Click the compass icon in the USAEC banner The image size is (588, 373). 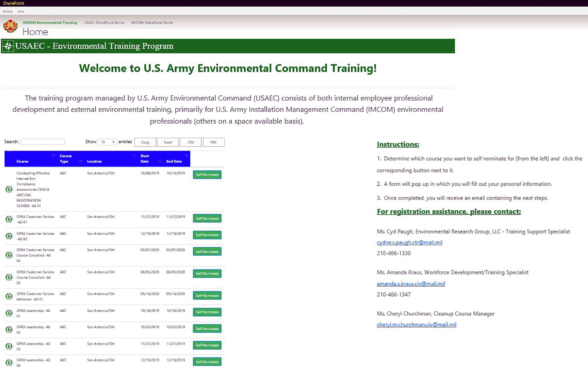pyautogui.click(x=8, y=46)
